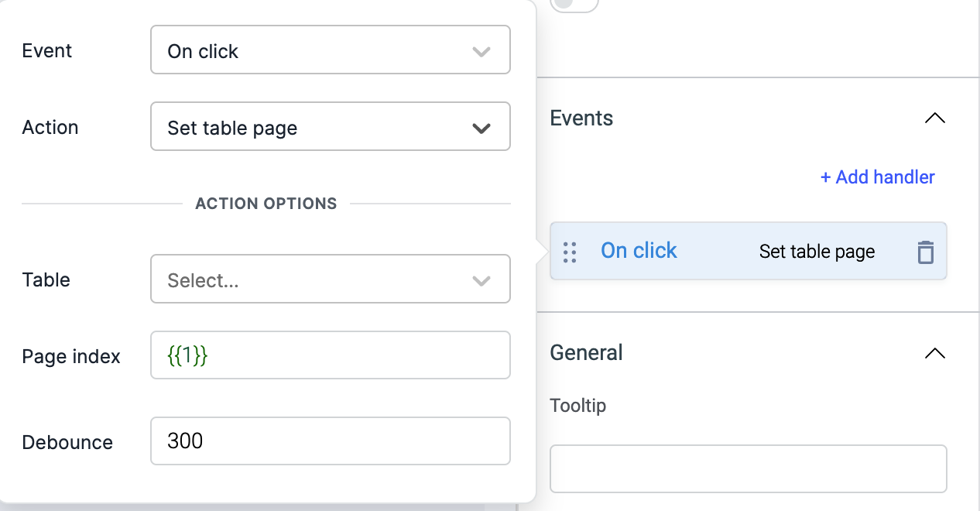Open the Action dropdown showing Set table page

[x=310, y=126]
